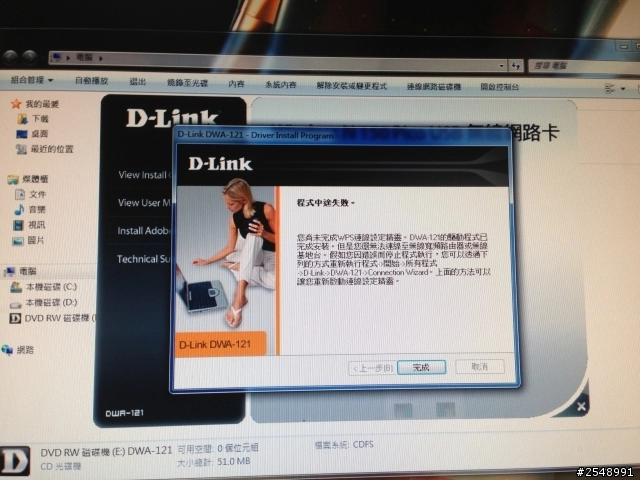640x480 pixels.
Task: Click the 檔案系統: CDFS status text
Action: [x=344, y=445]
